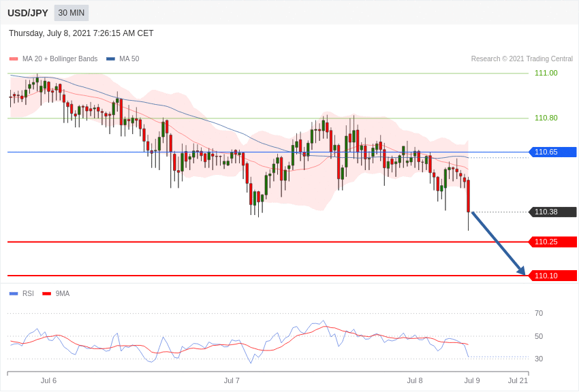Click the MA 20 + Bollinger Bands legend label
The image size is (579, 392).
click(x=60, y=59)
